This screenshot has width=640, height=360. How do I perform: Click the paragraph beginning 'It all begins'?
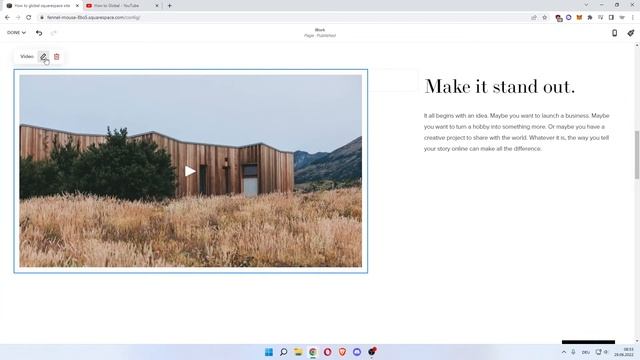click(x=517, y=132)
